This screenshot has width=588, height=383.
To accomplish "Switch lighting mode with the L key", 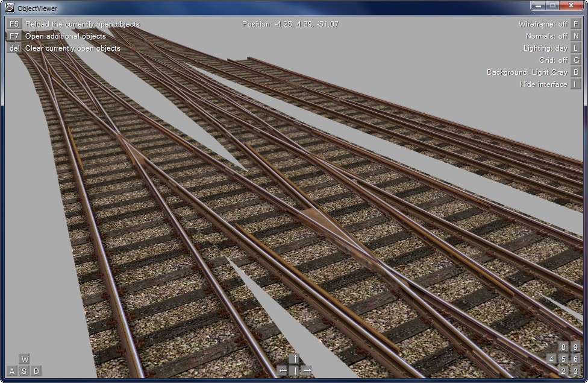I will pyautogui.click(x=576, y=48).
